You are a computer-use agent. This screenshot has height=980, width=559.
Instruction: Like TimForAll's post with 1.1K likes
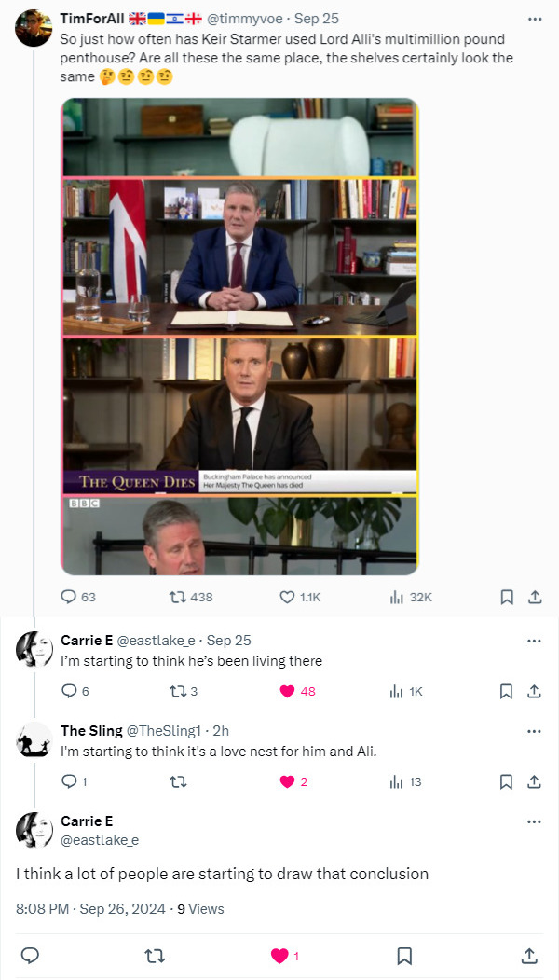coord(288,597)
